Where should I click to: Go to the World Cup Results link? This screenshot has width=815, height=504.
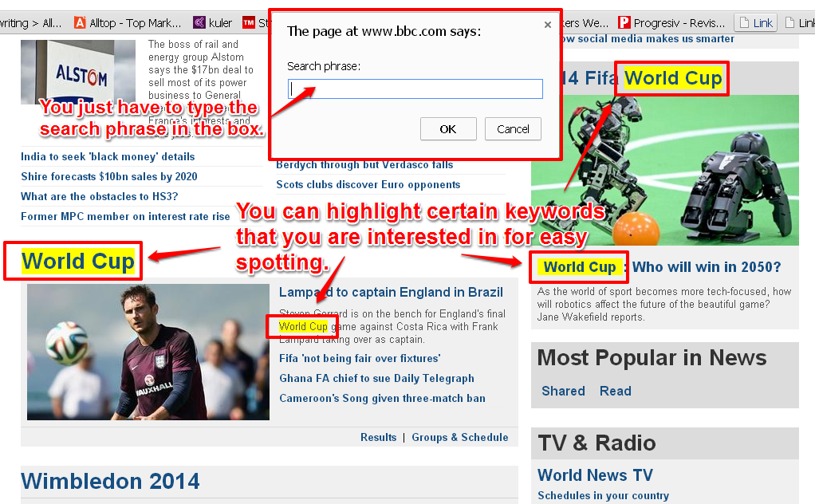pyautogui.click(x=378, y=438)
